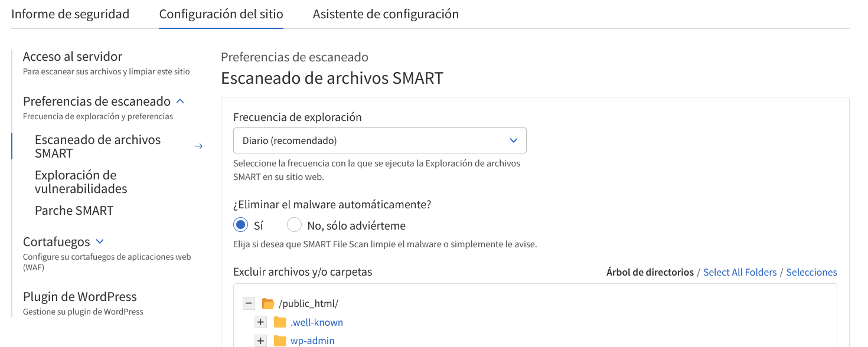Screen dimensions: 868x347
Task: Open the Frecuencia de exploración dropdown
Action: [380, 140]
